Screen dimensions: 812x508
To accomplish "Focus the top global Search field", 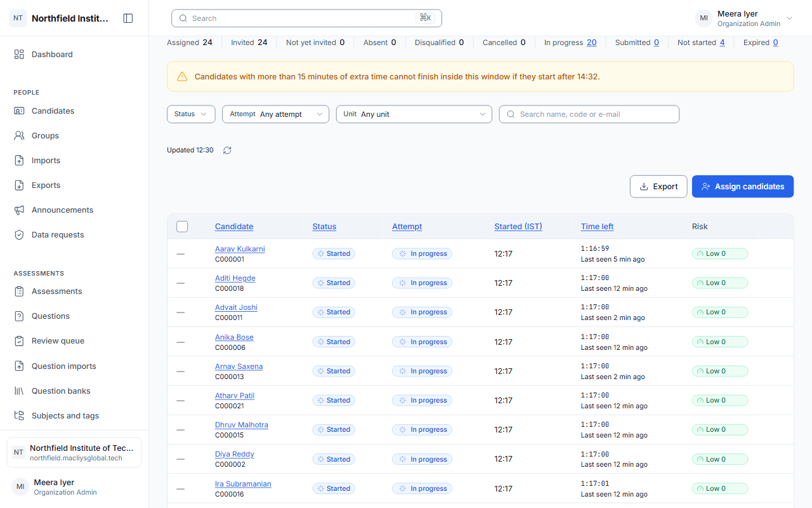I will point(306,18).
